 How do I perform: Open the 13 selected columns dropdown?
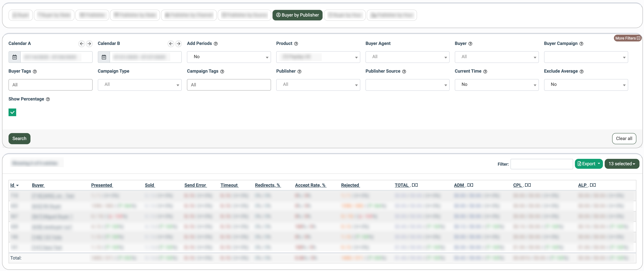(x=622, y=164)
